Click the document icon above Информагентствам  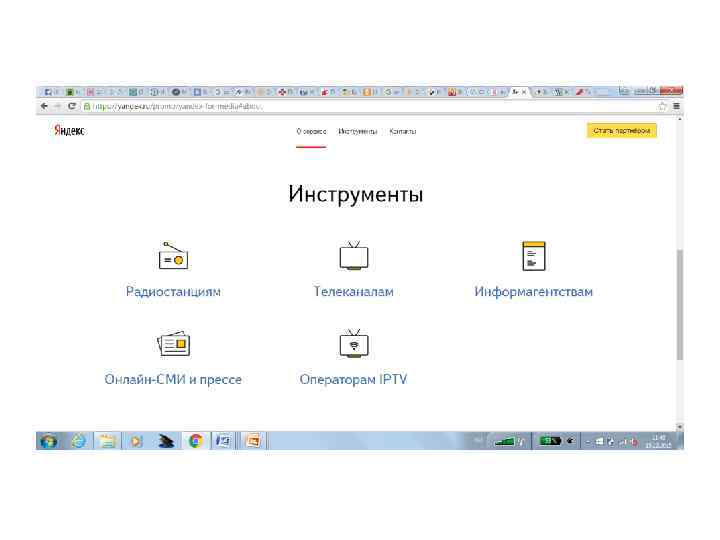pyautogui.click(x=534, y=256)
